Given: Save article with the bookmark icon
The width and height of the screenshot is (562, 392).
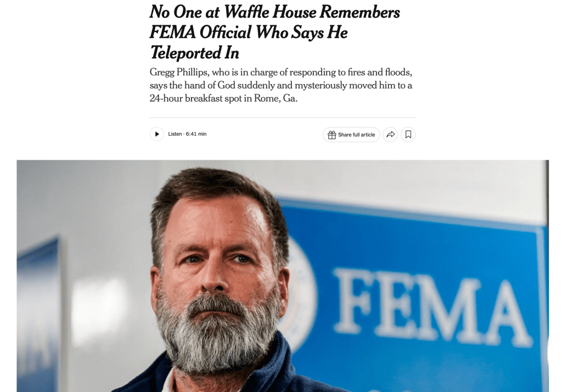Looking at the screenshot, I should [408, 135].
